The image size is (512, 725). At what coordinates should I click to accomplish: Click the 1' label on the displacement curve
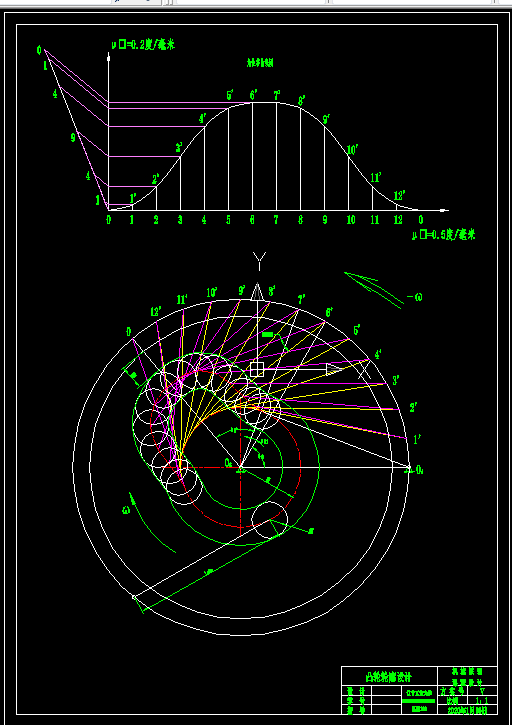(x=132, y=199)
